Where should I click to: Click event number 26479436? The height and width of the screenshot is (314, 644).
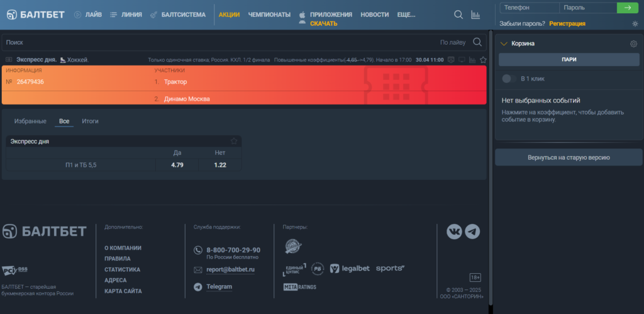tap(30, 82)
